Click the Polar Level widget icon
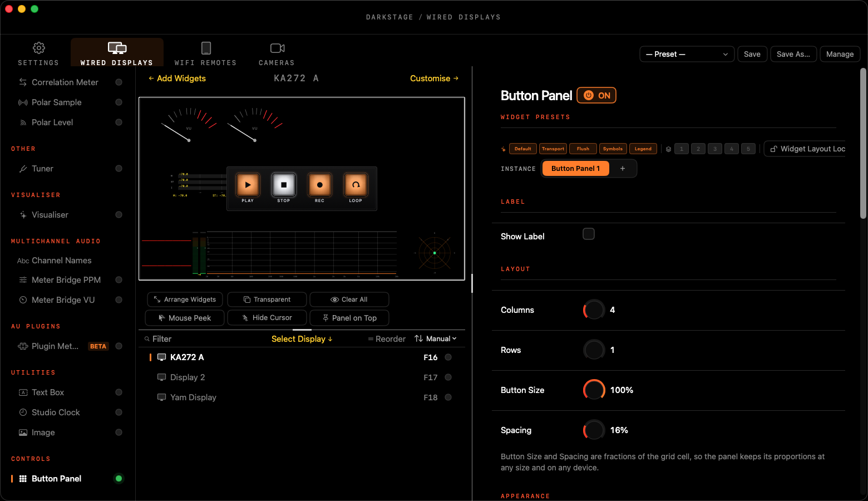 click(23, 122)
